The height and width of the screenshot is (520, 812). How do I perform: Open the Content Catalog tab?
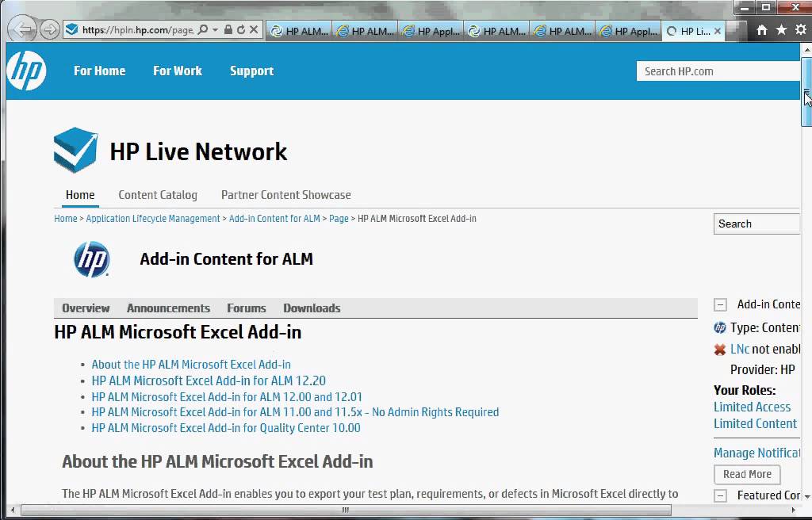coord(158,195)
